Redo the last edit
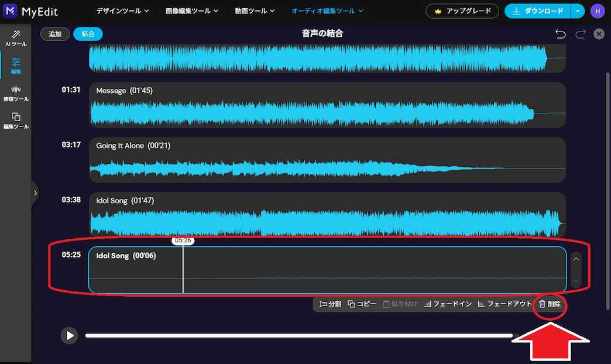611x364 pixels. [580, 33]
